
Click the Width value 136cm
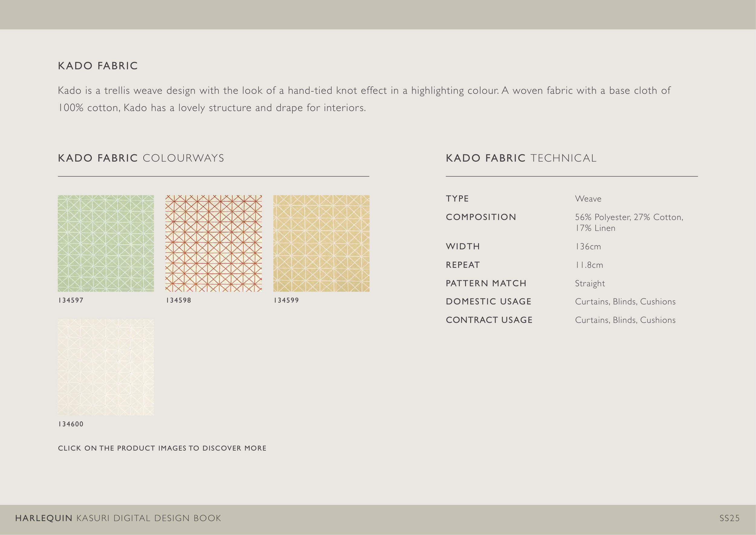(x=588, y=246)
